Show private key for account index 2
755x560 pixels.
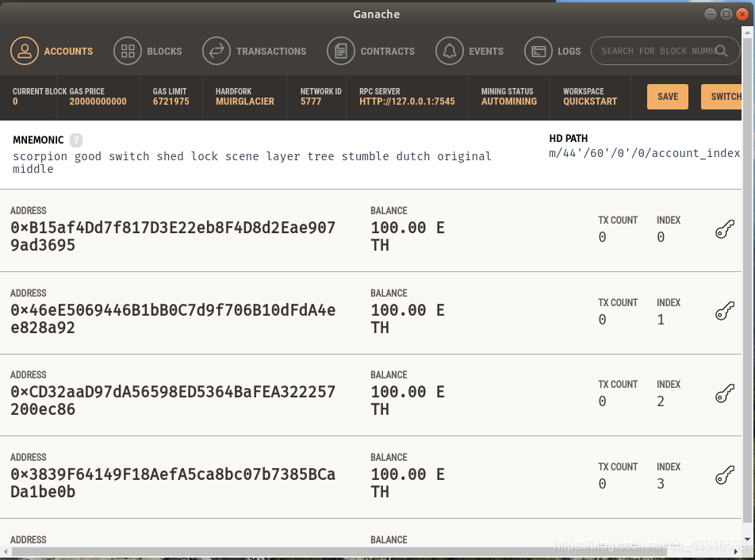(x=725, y=393)
